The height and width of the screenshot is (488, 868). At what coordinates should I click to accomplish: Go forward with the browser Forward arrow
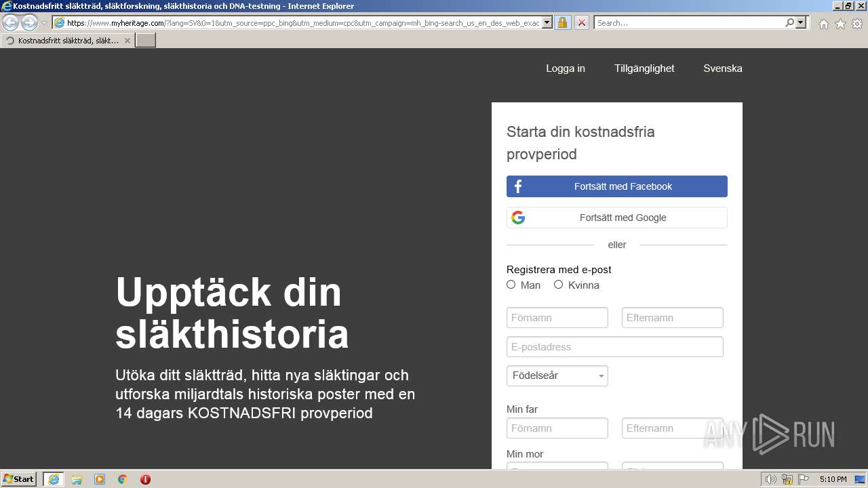[x=29, y=22]
